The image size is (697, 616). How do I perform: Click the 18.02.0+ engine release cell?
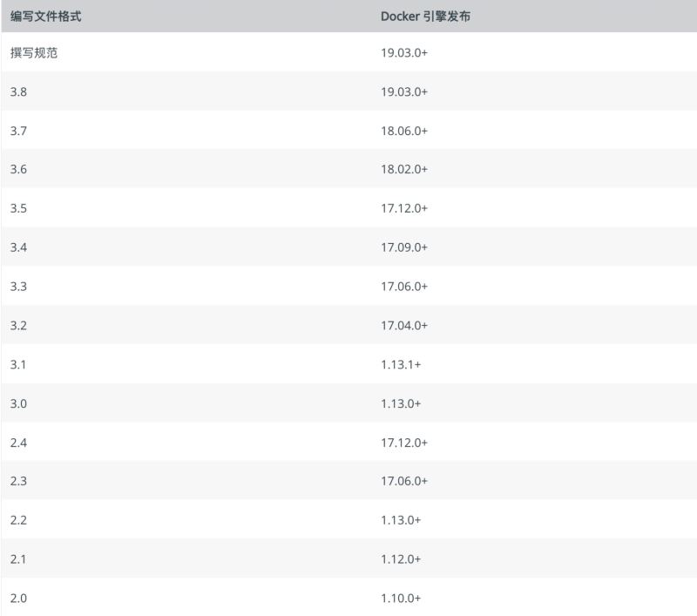tap(404, 169)
